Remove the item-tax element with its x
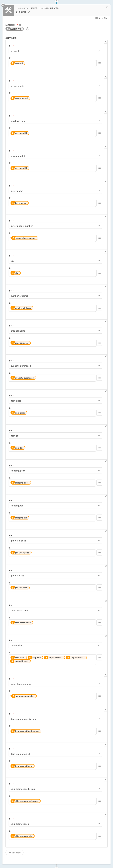Viewport: 113px width, 868px height. (x=106, y=426)
